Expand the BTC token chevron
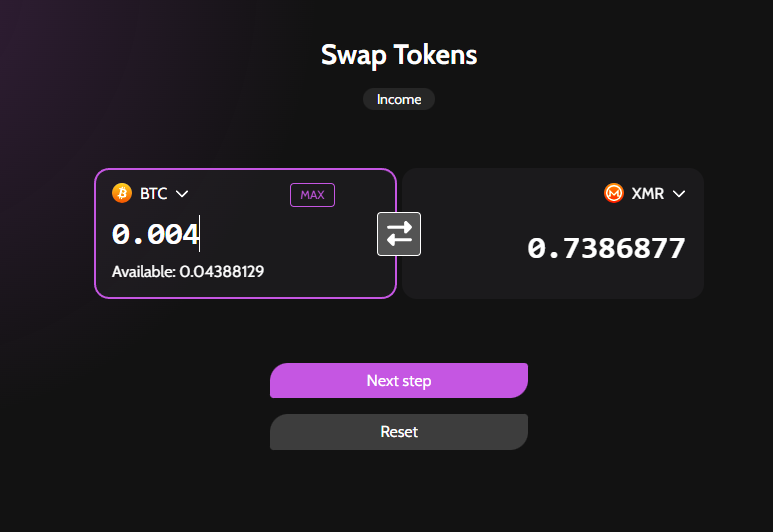This screenshot has width=773, height=532. click(x=182, y=194)
